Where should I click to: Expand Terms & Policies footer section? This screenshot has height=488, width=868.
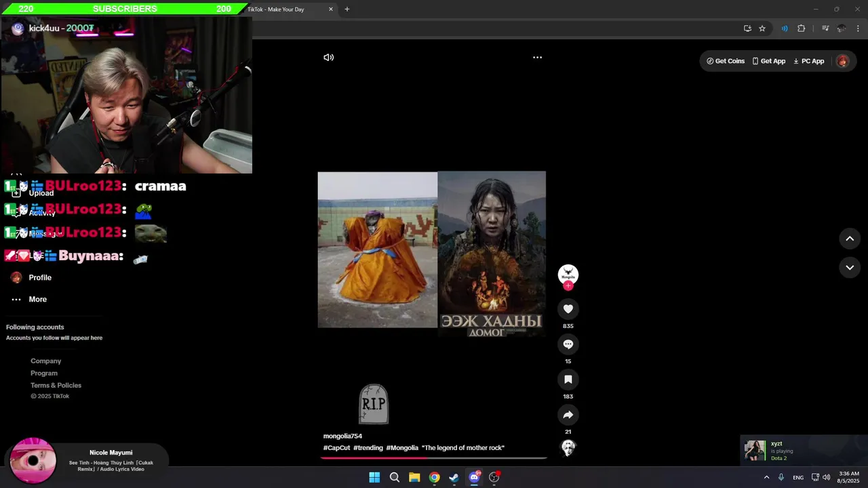[x=56, y=386]
